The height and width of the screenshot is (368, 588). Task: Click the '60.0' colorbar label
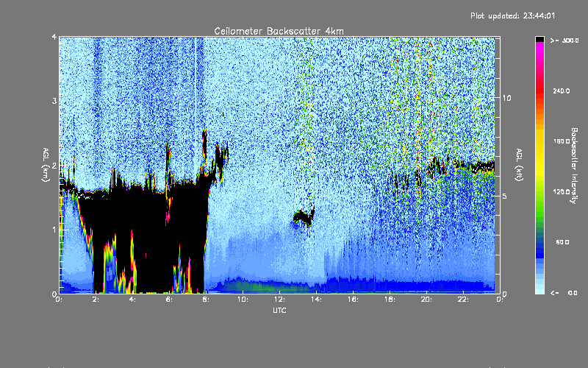tap(562, 242)
